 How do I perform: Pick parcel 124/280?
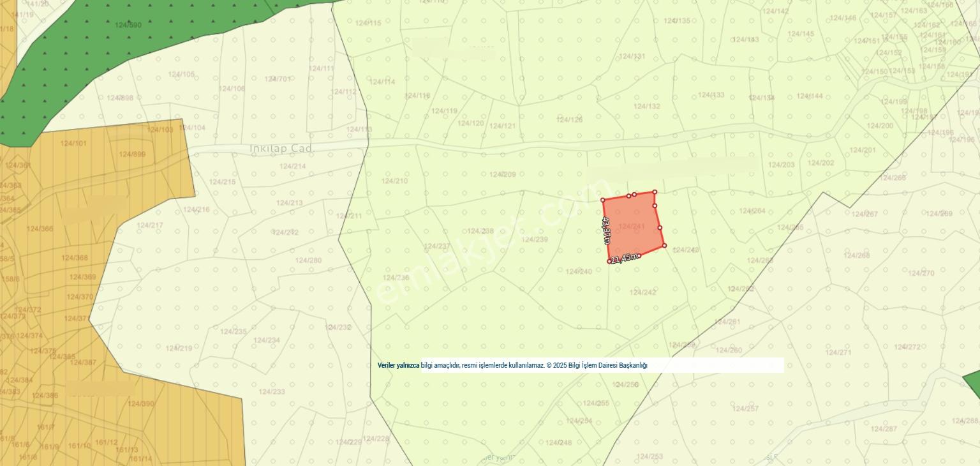[x=308, y=260]
